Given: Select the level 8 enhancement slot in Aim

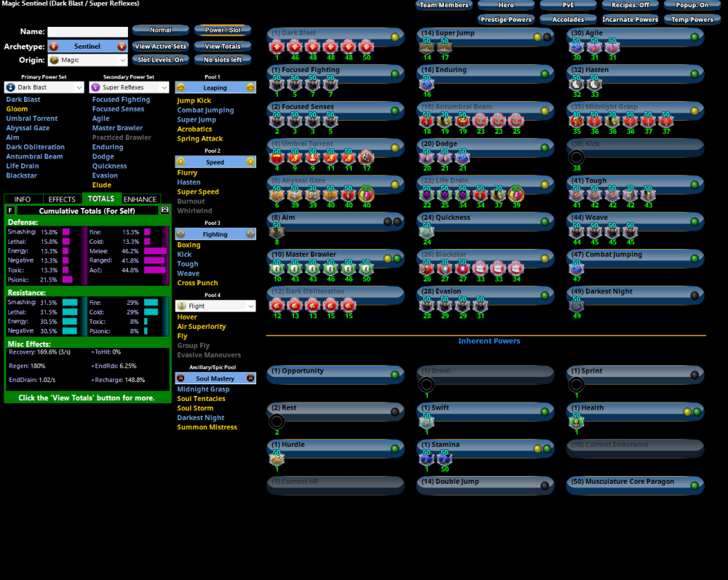Looking at the screenshot, I should click(x=277, y=231).
